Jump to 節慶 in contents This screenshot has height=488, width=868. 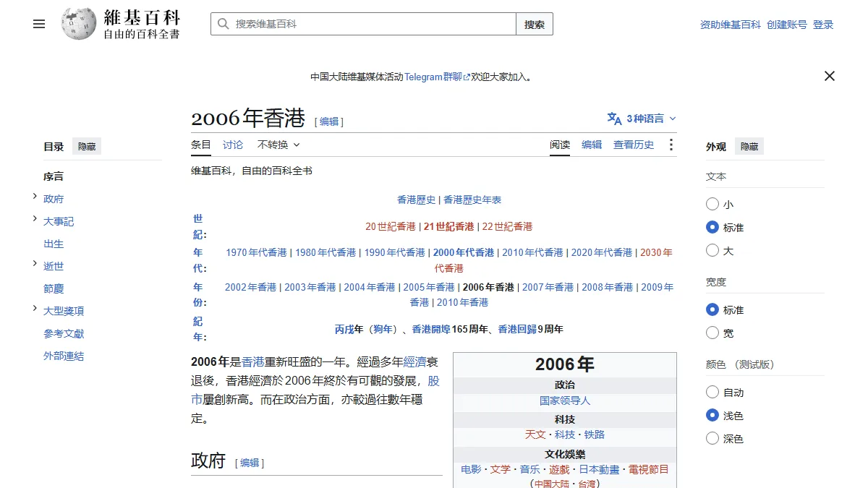pyautogui.click(x=54, y=288)
